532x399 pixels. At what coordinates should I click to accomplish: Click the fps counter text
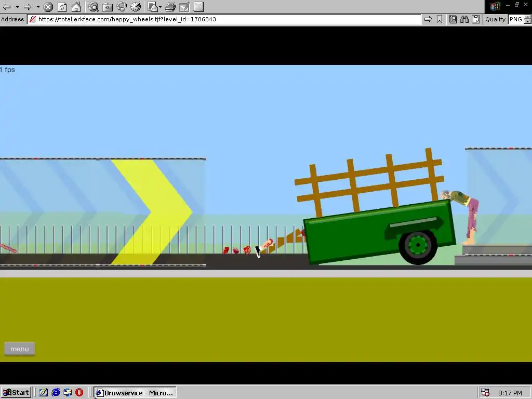[7, 70]
